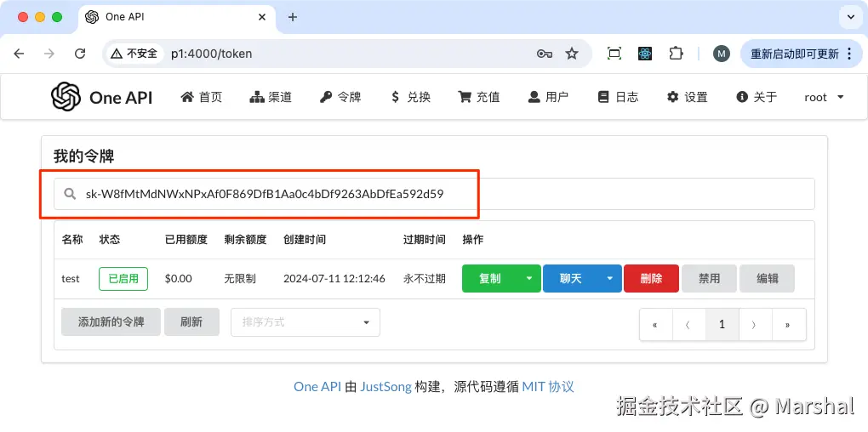Open the 排序方式 sort dropdown
Image resolution: width=868 pixels, height=432 pixels.
pyautogui.click(x=306, y=322)
